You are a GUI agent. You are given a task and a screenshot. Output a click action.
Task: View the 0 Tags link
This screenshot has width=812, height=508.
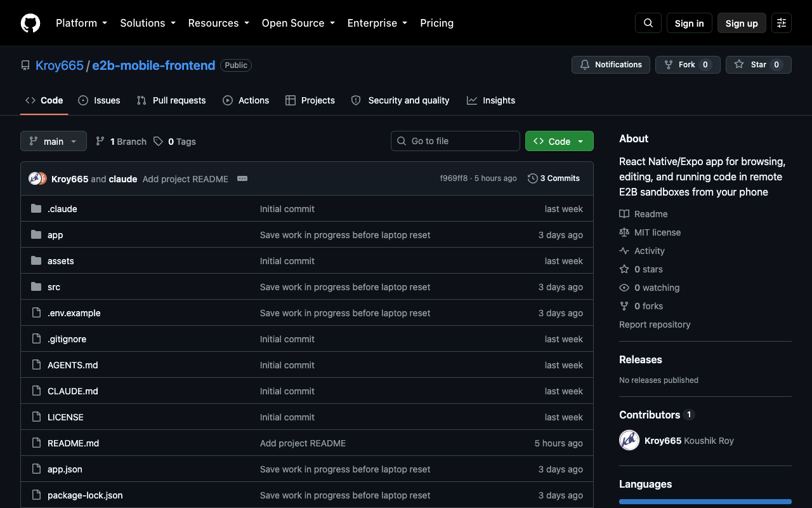coord(174,142)
